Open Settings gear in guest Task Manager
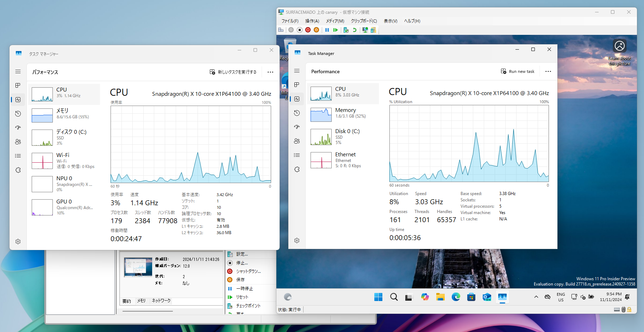The image size is (644, 332). click(297, 240)
